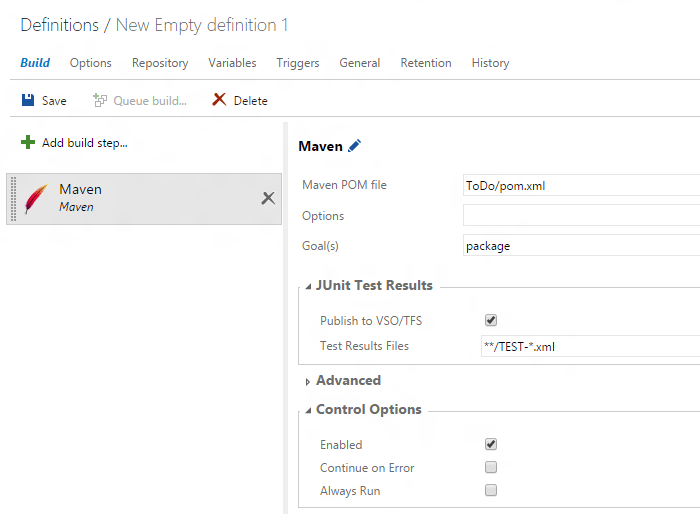Uncheck the Enabled checkbox
This screenshot has width=700, height=514.
[x=491, y=444]
